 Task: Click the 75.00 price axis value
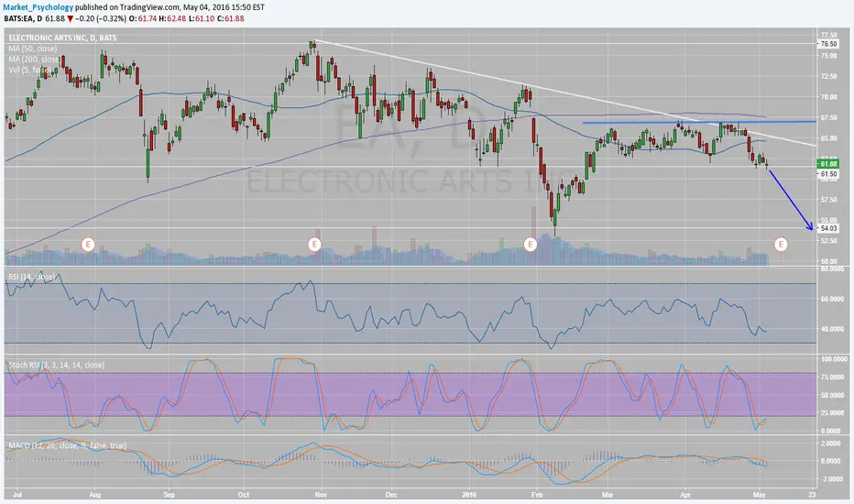click(x=828, y=56)
